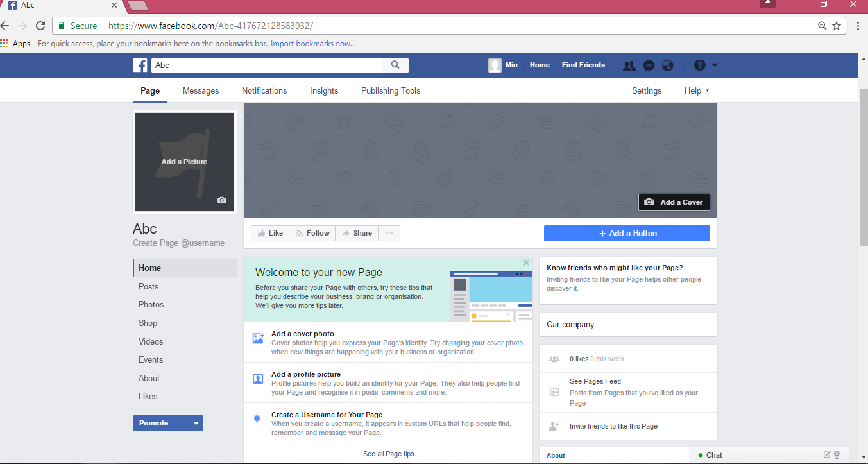Viewport: 868px width, 464px height.
Task: Click the Add a Cover button
Action: tap(674, 202)
